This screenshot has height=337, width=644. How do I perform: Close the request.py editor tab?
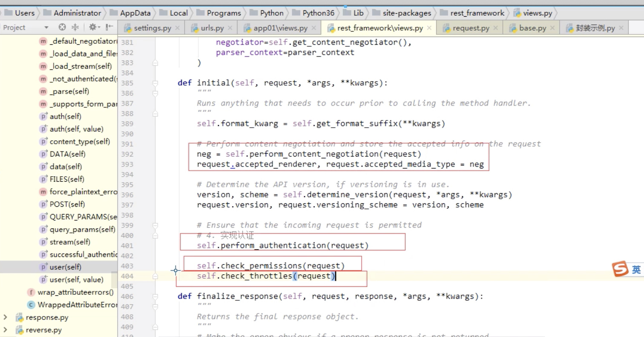pos(495,29)
